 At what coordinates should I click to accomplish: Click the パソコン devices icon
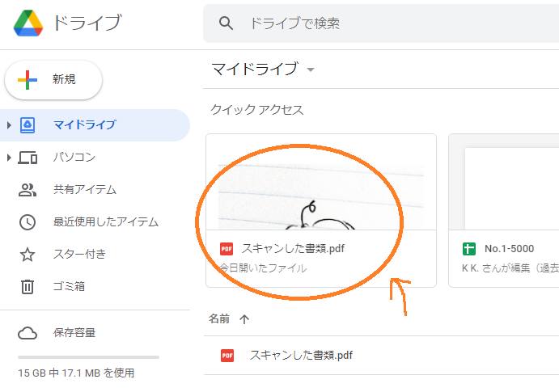pos(28,158)
